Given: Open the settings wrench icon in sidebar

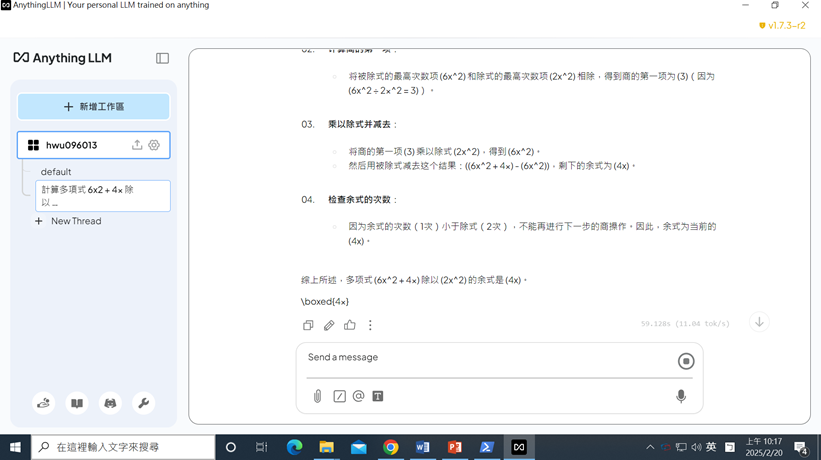Looking at the screenshot, I should [143, 403].
